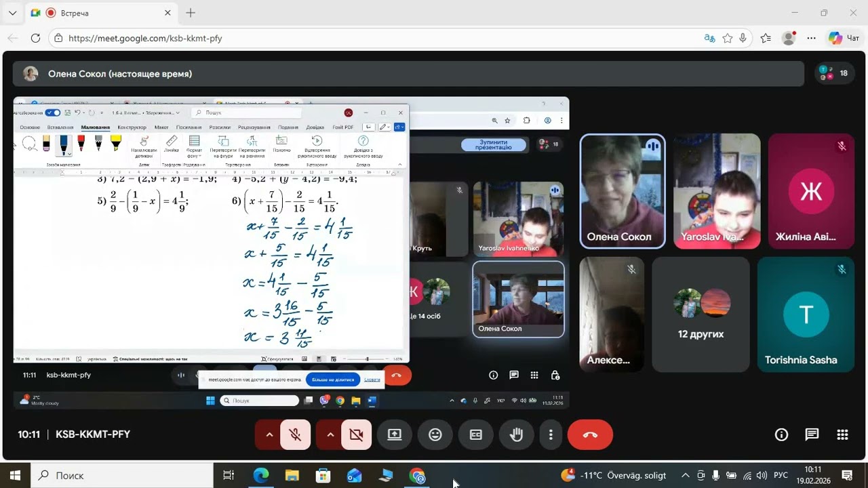This screenshot has height=488, width=868.
Task: Open 'Довідка з рукописного вводу' ink help
Action: [363, 147]
